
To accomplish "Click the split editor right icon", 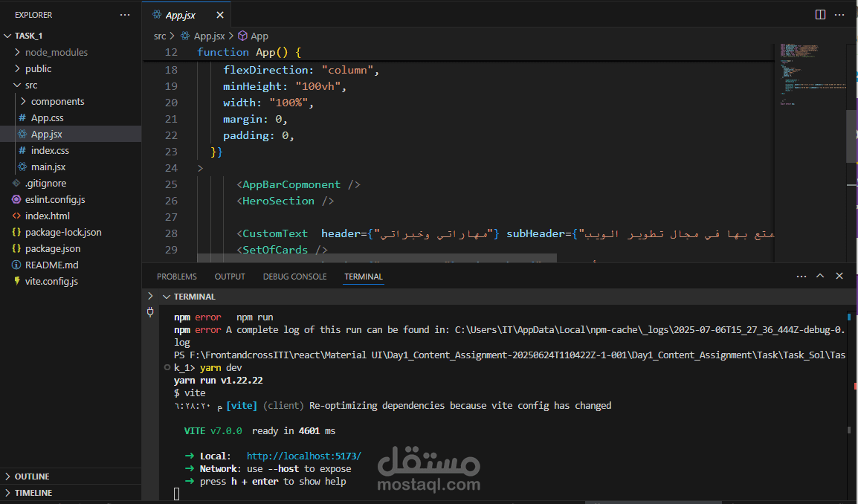I will point(820,15).
